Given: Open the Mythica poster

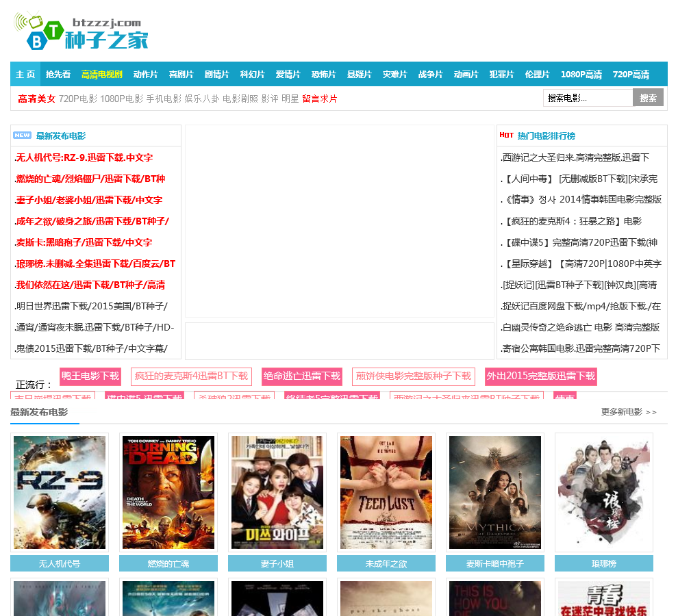Looking at the screenshot, I should click(x=495, y=492).
